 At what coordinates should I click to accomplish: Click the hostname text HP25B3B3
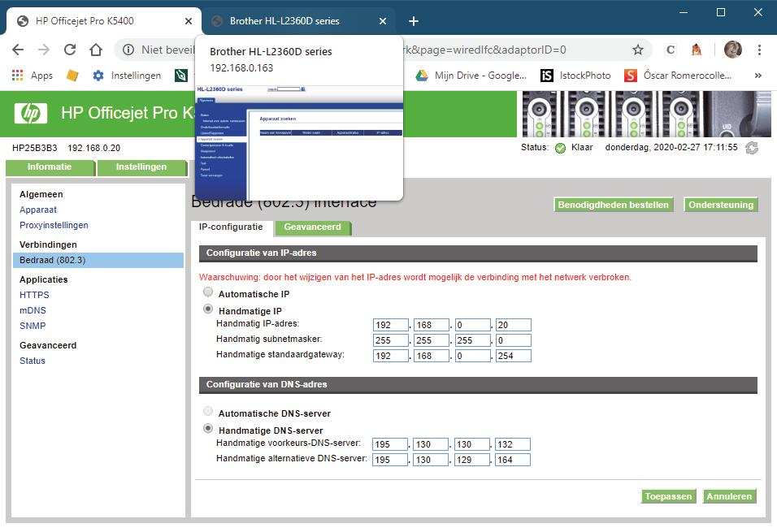click(x=35, y=148)
